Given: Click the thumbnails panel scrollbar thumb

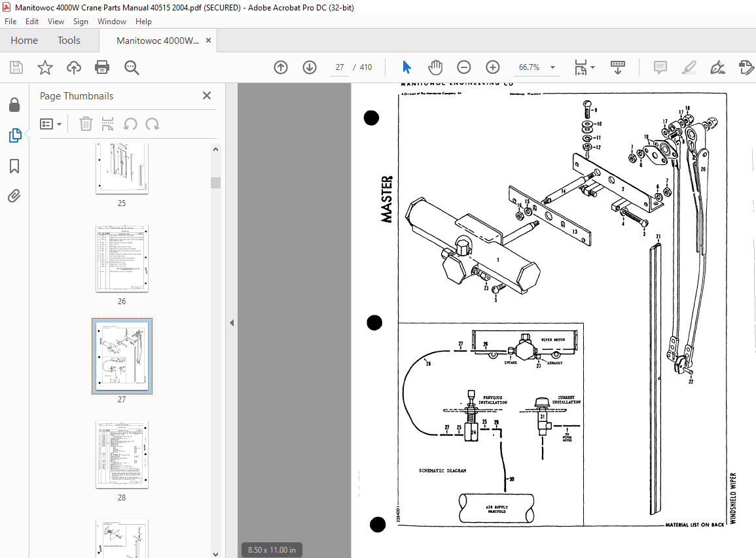Looking at the screenshot, I should 215,183.
